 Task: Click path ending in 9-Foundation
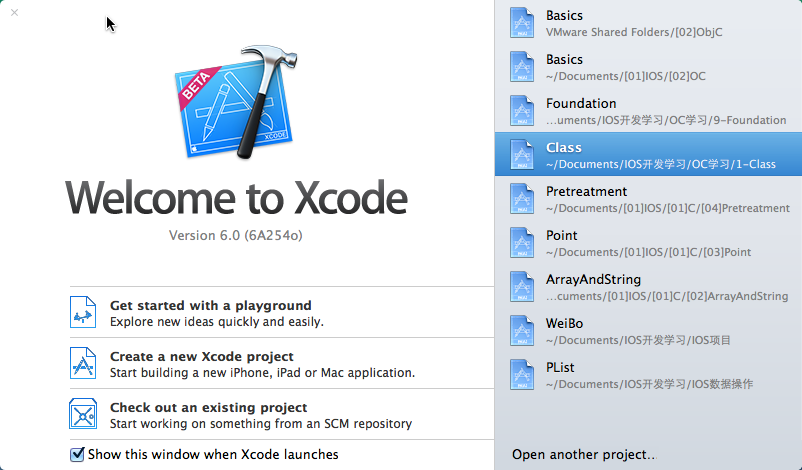[x=666, y=120]
